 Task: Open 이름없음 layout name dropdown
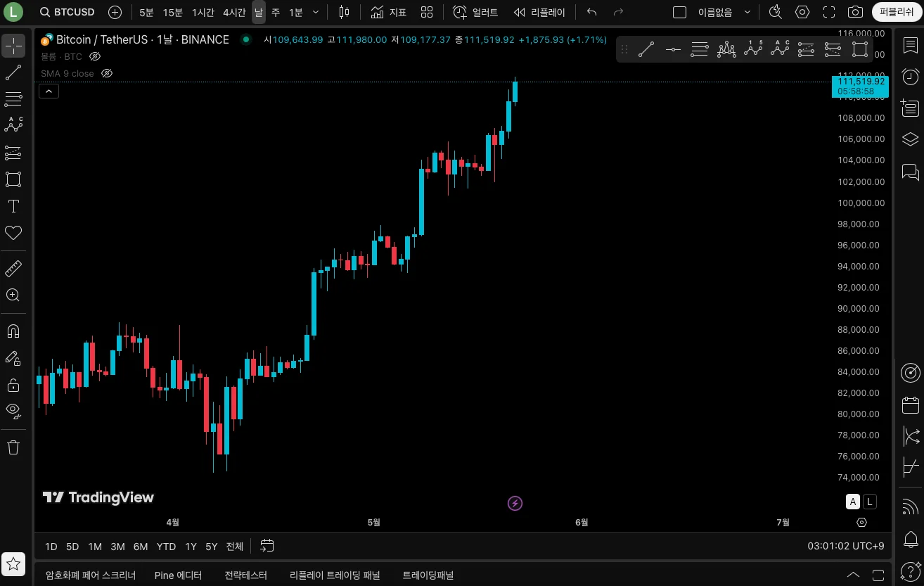724,12
